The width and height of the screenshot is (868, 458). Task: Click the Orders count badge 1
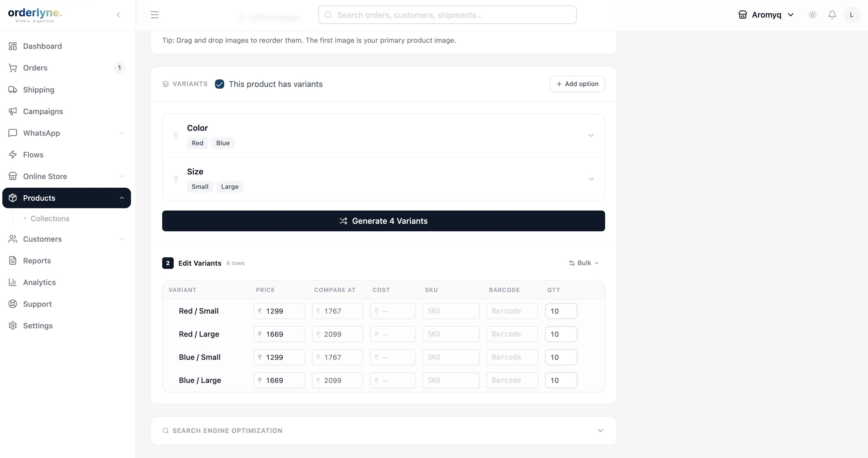point(119,68)
